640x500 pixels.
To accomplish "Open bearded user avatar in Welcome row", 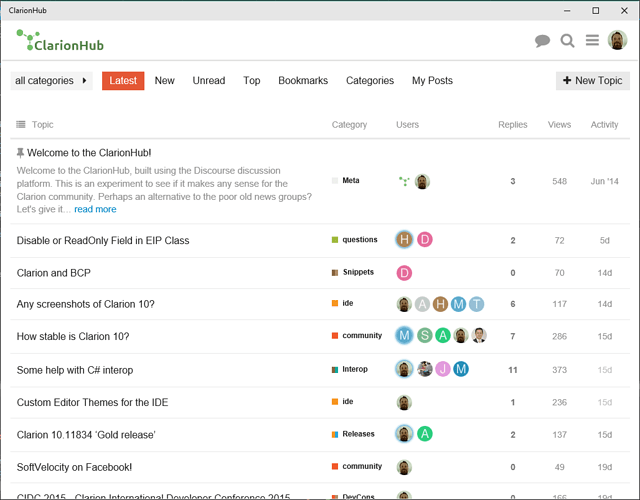I will (x=422, y=182).
